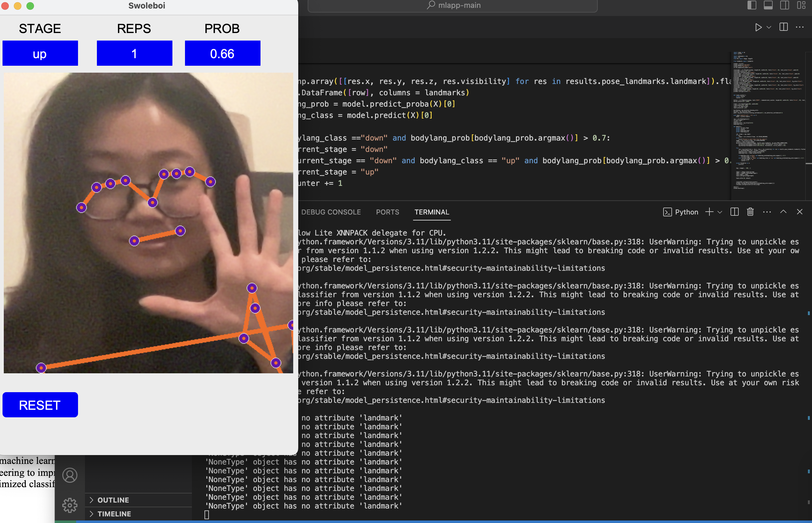The width and height of the screenshot is (812, 523).
Task: Switch to the DEBUG CONSOLE tab
Action: coord(331,212)
